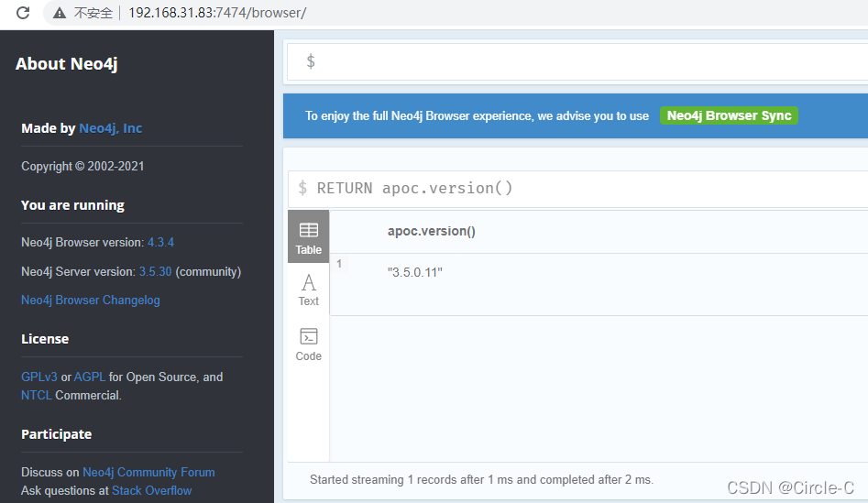The image size is (868, 503).
Task: Click the Participate section heading
Action: pos(57,434)
